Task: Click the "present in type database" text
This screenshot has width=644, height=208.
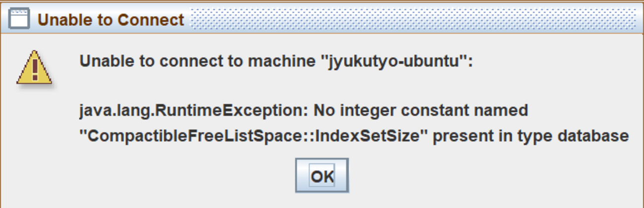Action: pyautogui.click(x=530, y=136)
